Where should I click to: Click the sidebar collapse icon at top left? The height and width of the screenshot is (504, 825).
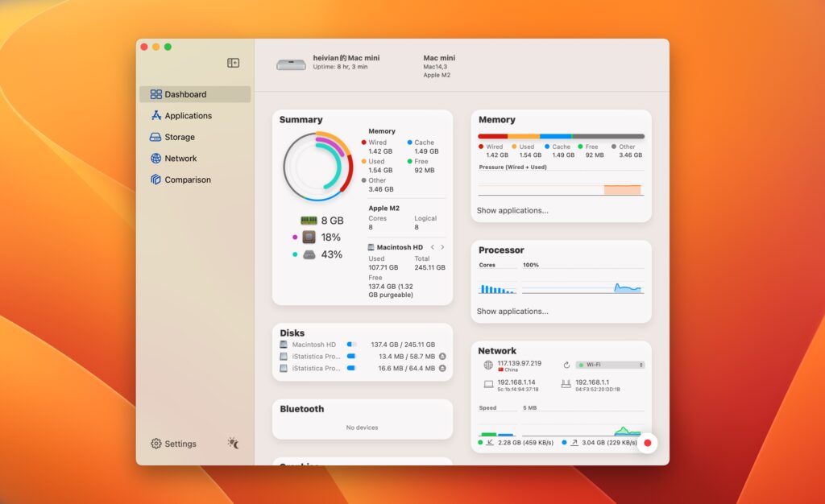233,62
